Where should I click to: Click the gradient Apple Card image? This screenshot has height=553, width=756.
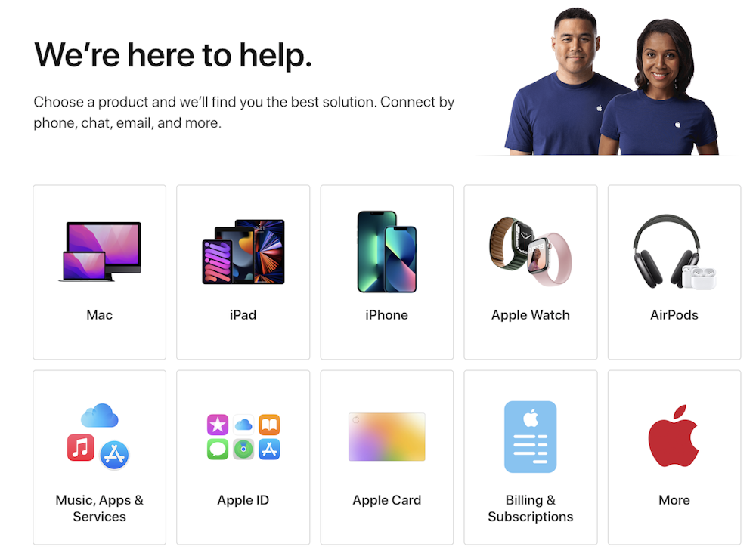386,437
